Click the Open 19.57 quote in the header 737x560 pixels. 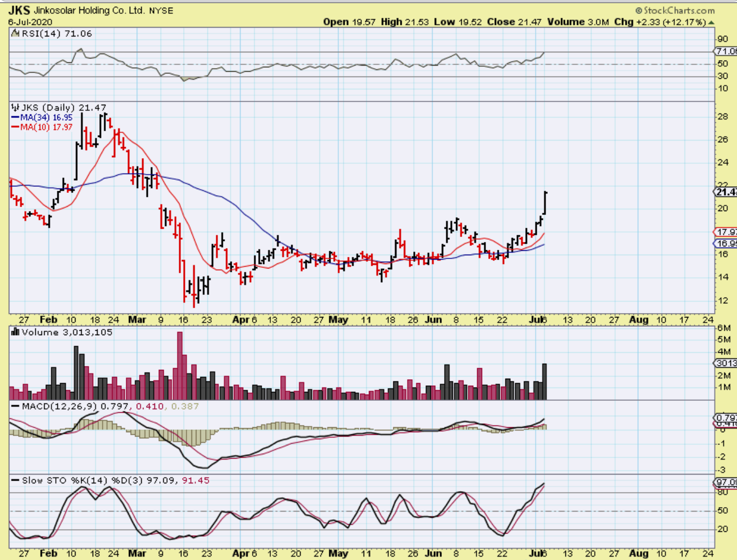point(349,22)
